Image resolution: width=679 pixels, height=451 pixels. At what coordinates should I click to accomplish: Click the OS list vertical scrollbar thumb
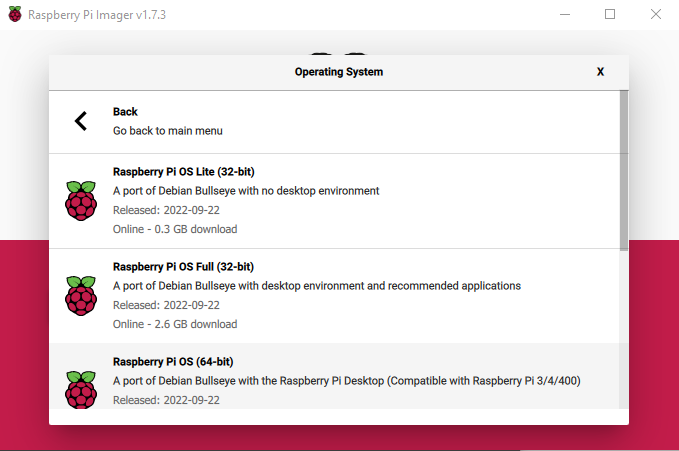[624, 171]
